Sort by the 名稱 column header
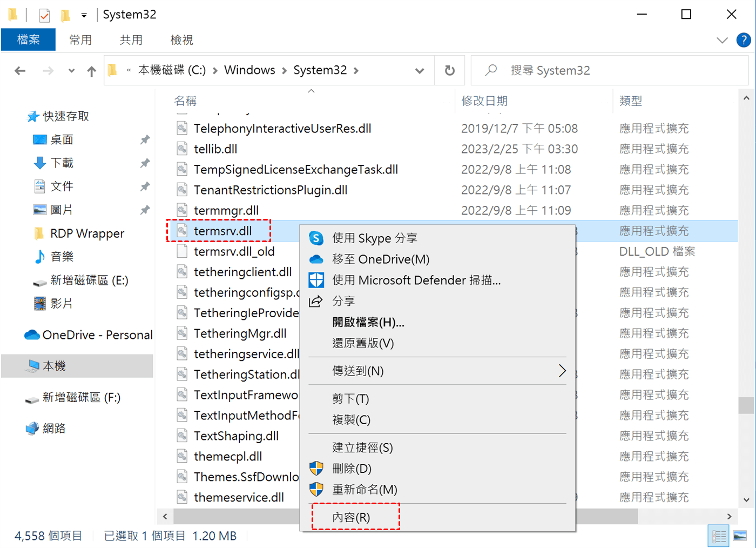The height and width of the screenshot is (548, 756). coord(185,101)
